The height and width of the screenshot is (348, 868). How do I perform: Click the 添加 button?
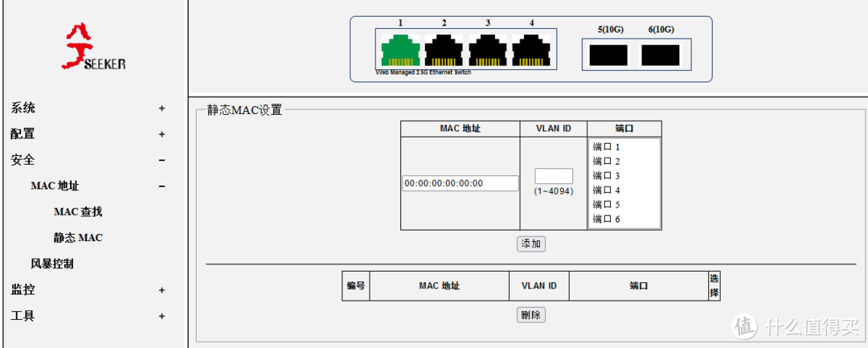click(x=531, y=244)
